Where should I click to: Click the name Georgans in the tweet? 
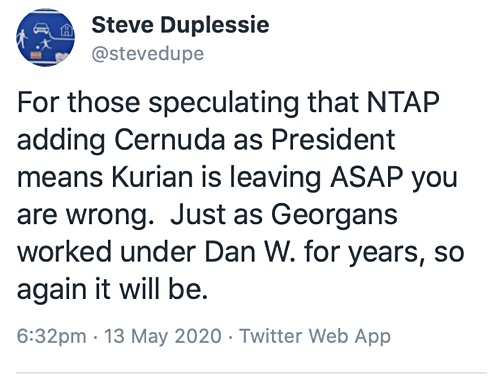point(334,215)
